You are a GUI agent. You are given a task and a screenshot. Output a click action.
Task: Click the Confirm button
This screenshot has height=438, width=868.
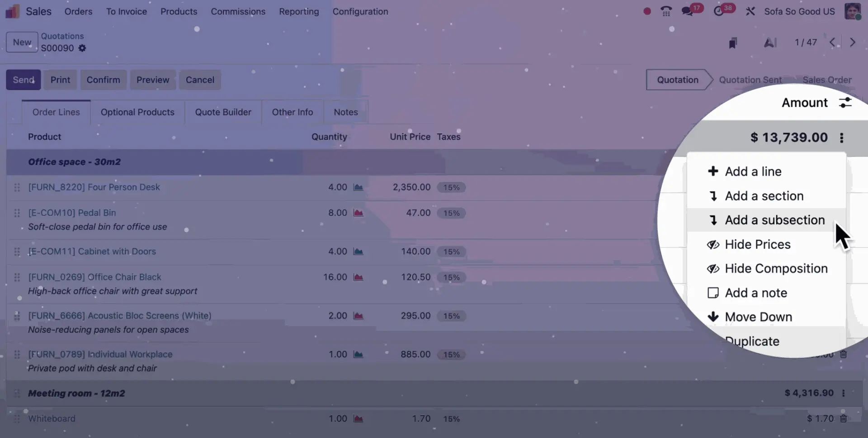(x=103, y=80)
